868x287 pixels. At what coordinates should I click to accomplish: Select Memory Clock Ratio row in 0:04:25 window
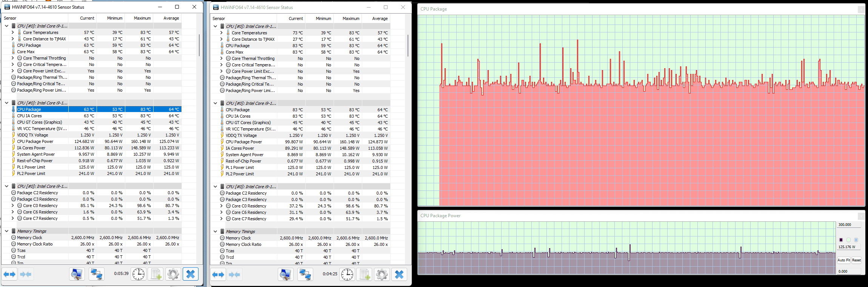click(x=300, y=244)
